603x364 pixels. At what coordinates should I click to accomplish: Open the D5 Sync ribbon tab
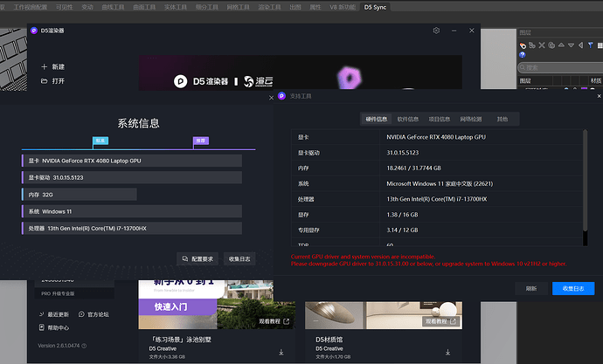375,7
